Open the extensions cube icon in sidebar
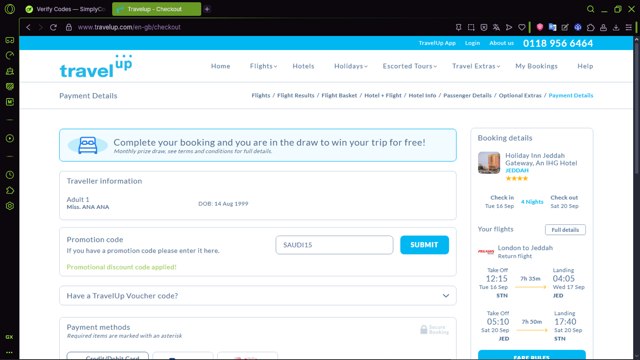This screenshot has height=360, width=640. pyautogui.click(x=10, y=191)
